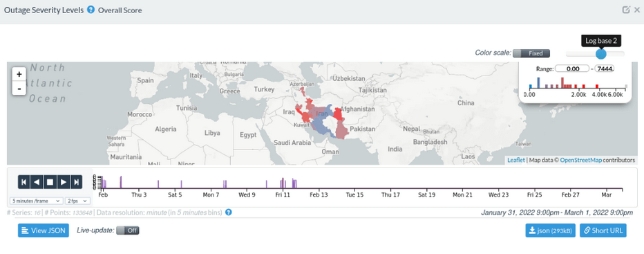644x254 pixels.
Task: Click the Overall Score label
Action: (120, 10)
